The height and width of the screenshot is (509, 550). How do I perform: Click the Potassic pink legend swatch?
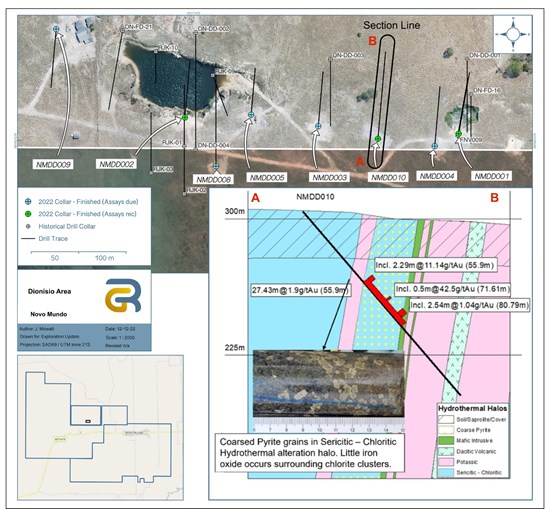445,462
